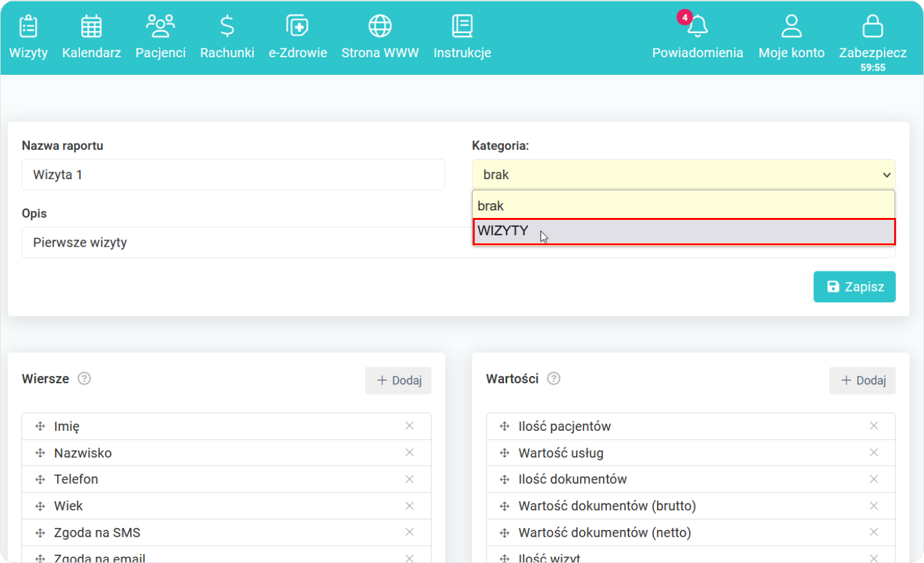Remove Wartość usług value
Viewport: 924px width, 563px height.
(874, 452)
